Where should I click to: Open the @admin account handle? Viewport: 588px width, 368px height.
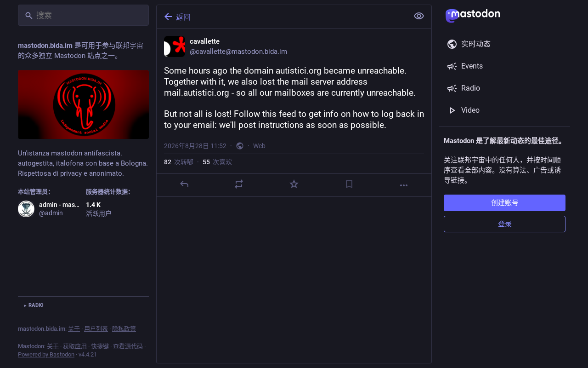point(51,213)
